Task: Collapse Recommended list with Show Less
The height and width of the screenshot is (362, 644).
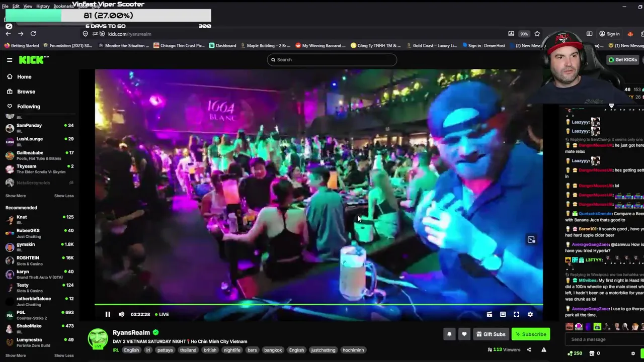Action: click(x=64, y=355)
